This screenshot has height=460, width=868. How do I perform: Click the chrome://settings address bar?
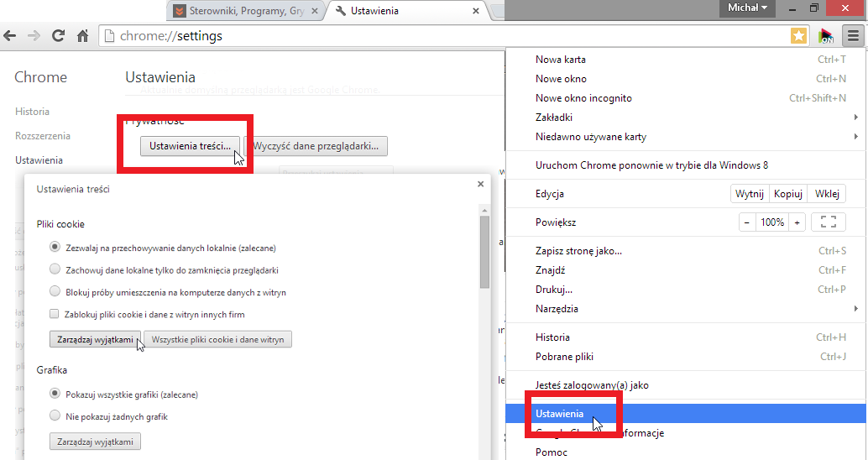coord(443,36)
